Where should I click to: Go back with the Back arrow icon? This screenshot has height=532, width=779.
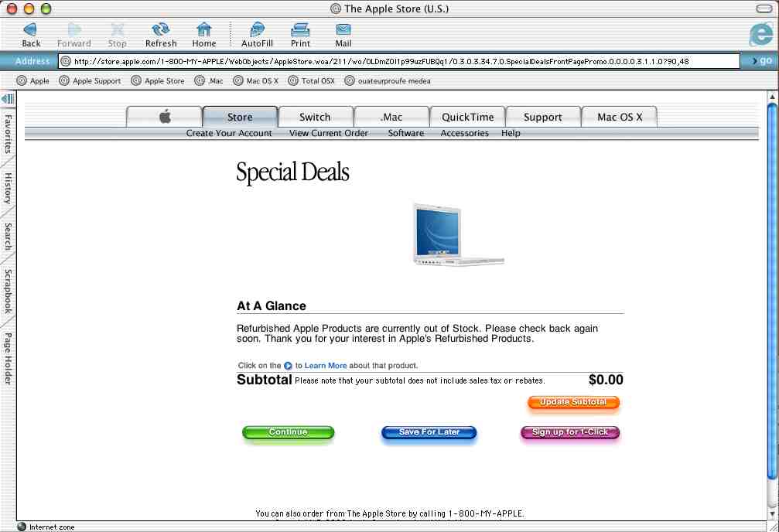(30, 30)
